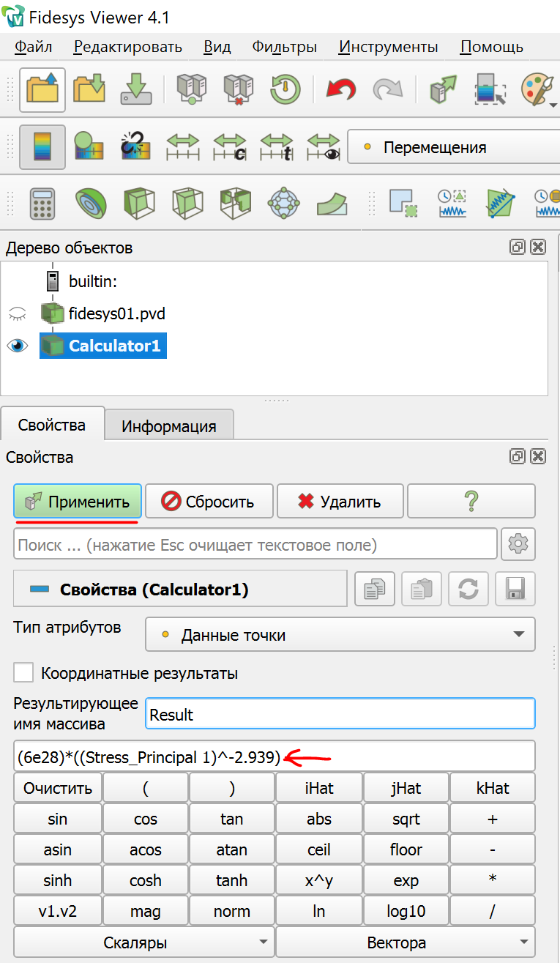Click the Очистить calculator button
The width and height of the screenshot is (560, 963).
coord(58,788)
